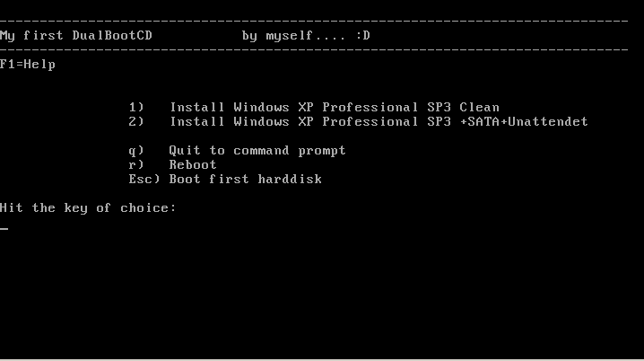
Task: Click the 'by myself.... :D' text
Action: click(x=306, y=36)
